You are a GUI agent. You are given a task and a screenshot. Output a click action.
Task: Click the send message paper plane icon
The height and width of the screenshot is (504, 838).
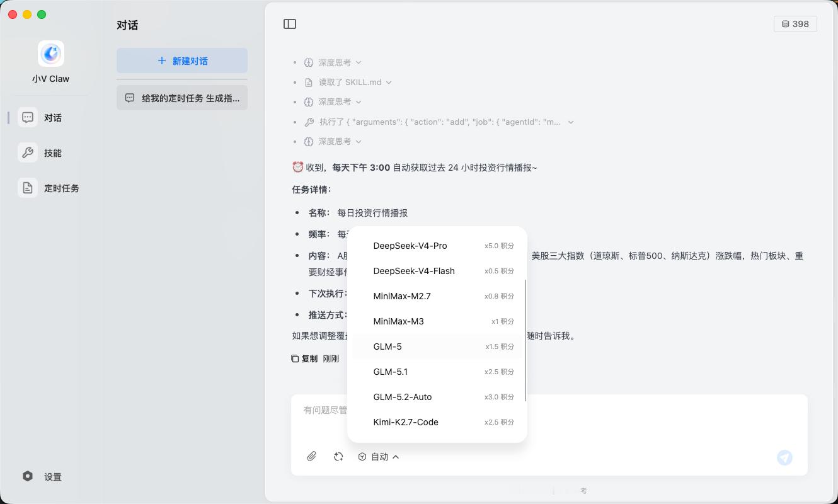click(784, 457)
